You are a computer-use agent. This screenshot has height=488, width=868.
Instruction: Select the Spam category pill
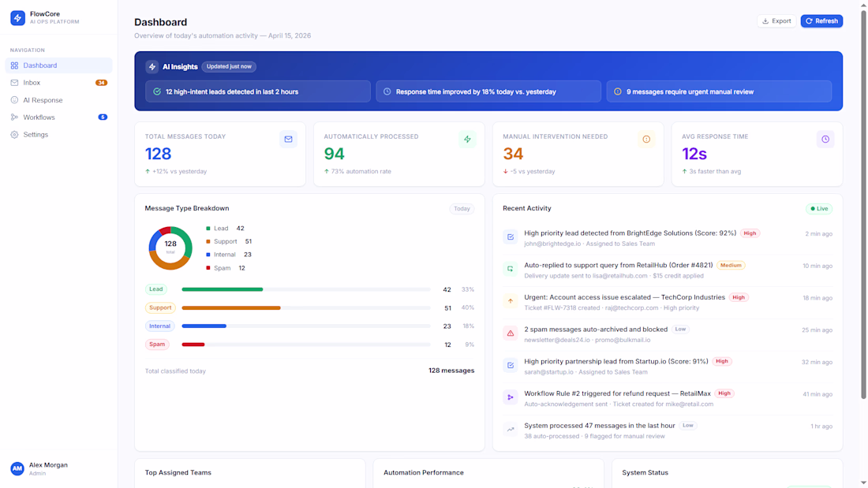[157, 345]
